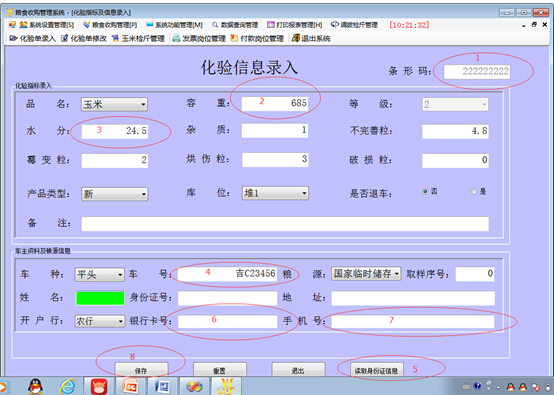Click the 破损粒 input field
The image size is (554, 395).
click(x=455, y=161)
